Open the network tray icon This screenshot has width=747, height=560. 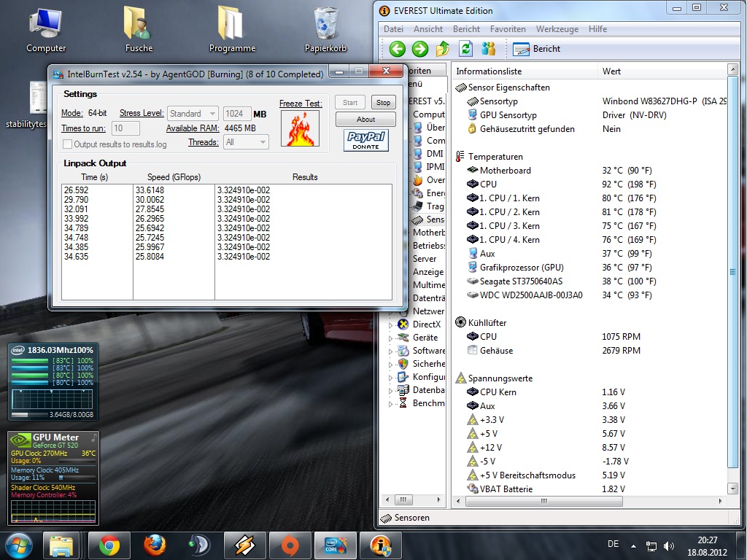(651, 545)
